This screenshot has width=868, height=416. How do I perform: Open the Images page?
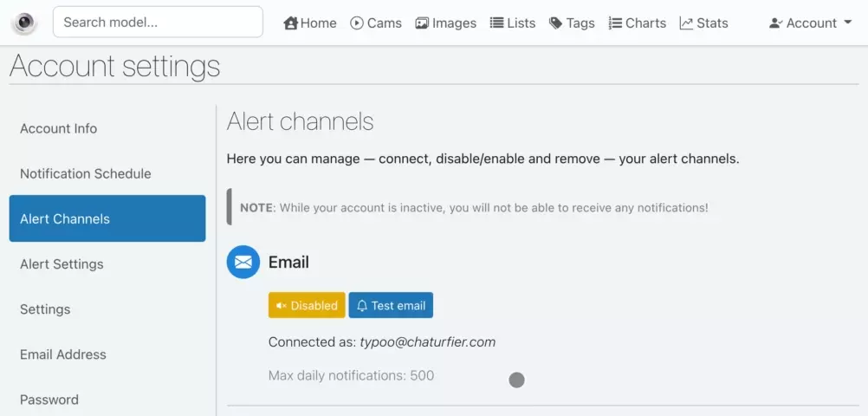445,23
